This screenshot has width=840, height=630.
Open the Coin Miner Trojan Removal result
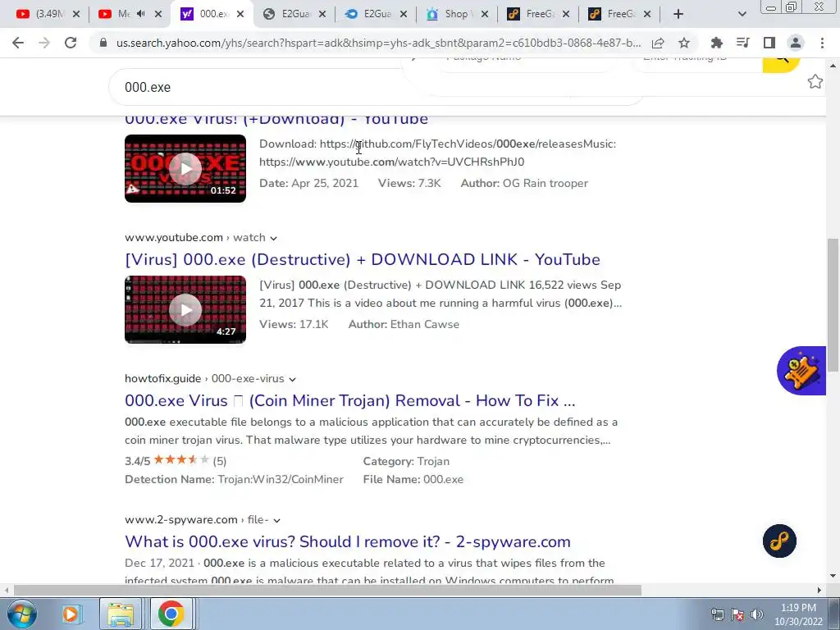(349, 400)
